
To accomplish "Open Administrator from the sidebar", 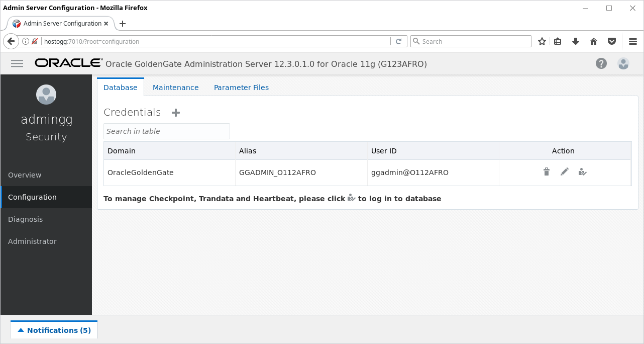I will (46, 241).
